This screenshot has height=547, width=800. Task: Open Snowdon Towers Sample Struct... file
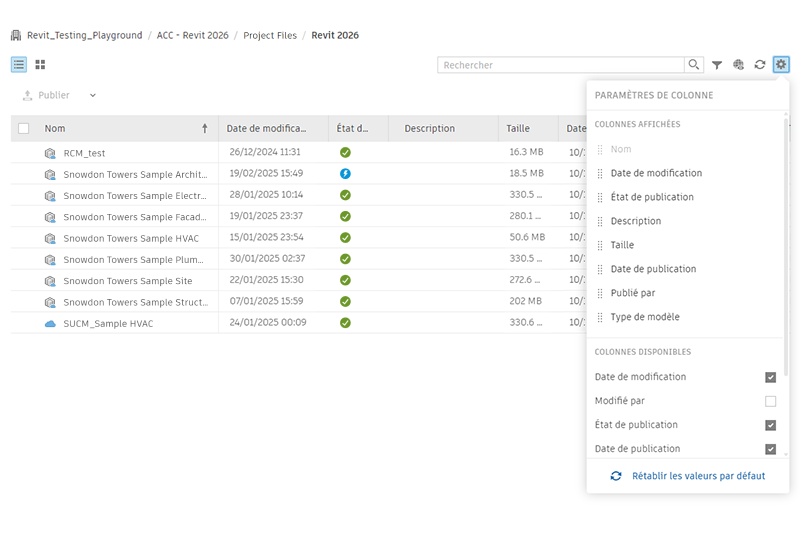(x=136, y=303)
